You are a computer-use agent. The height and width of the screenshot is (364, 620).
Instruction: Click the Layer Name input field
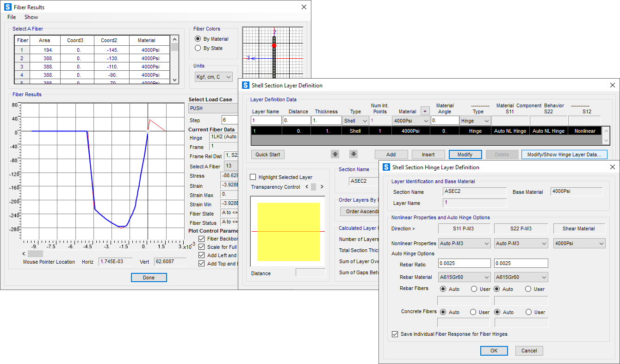(266, 120)
